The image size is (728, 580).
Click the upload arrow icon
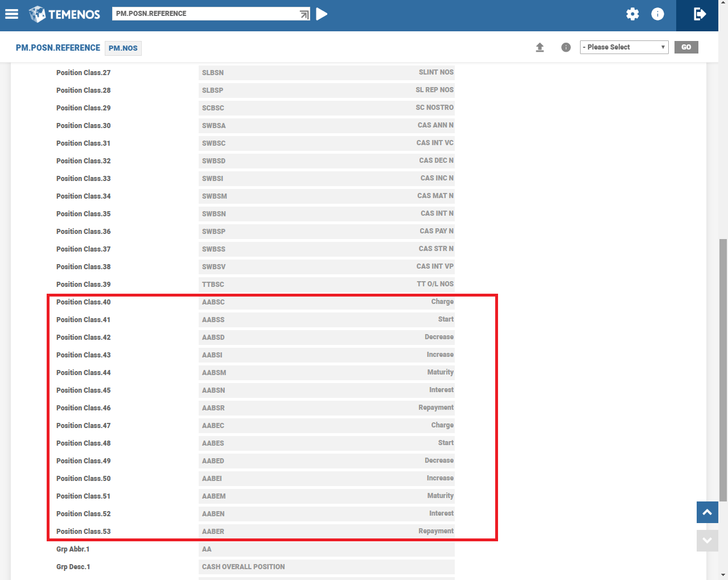540,48
